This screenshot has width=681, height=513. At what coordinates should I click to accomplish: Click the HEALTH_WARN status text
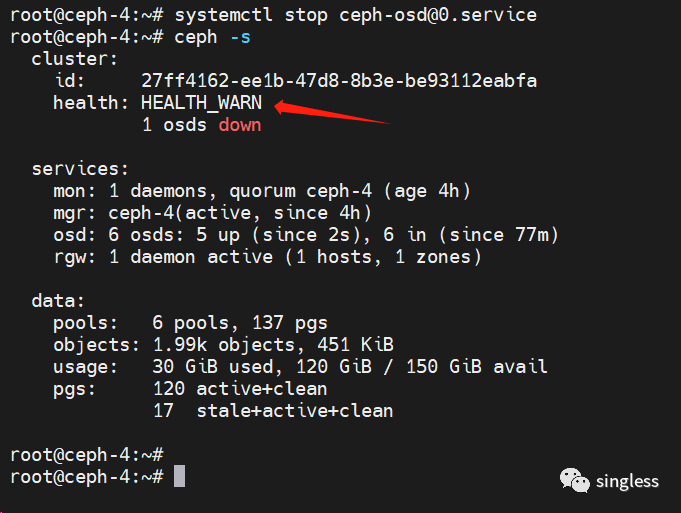[201, 103]
